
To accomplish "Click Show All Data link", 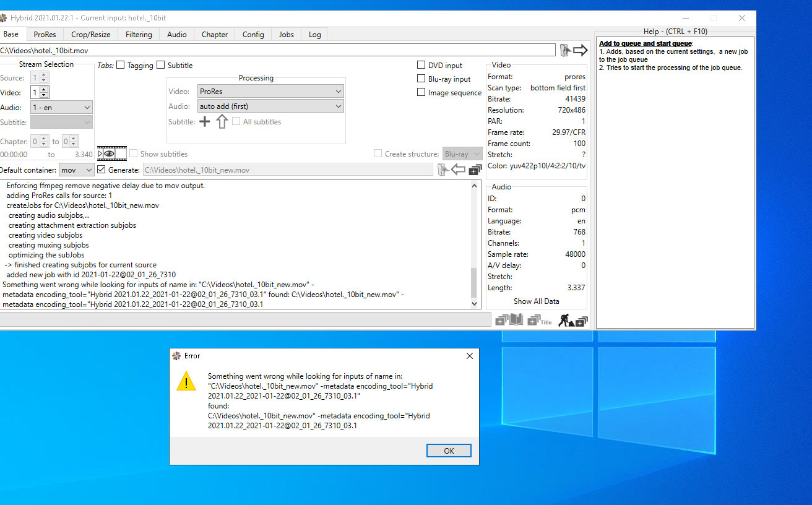I will pyautogui.click(x=536, y=301).
